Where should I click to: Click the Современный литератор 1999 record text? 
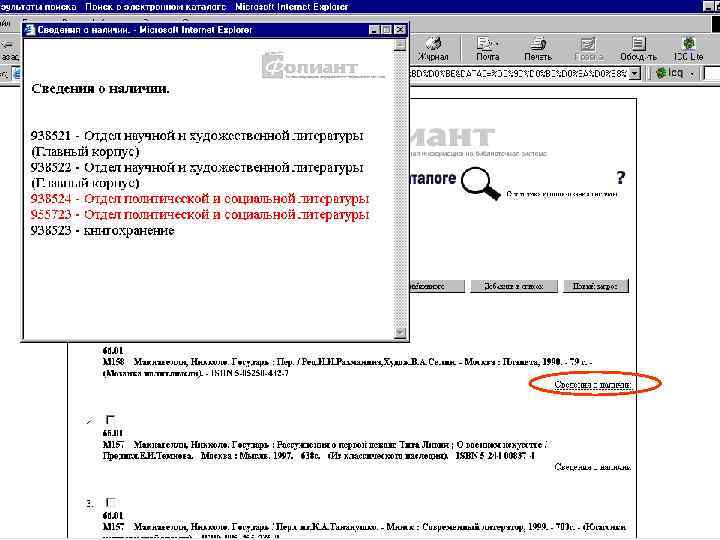[x=363, y=530]
